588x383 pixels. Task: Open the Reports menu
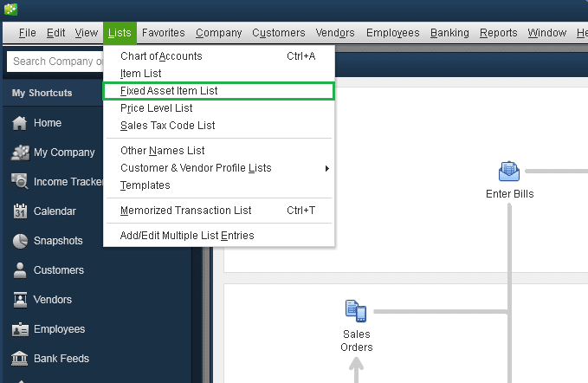coord(499,33)
